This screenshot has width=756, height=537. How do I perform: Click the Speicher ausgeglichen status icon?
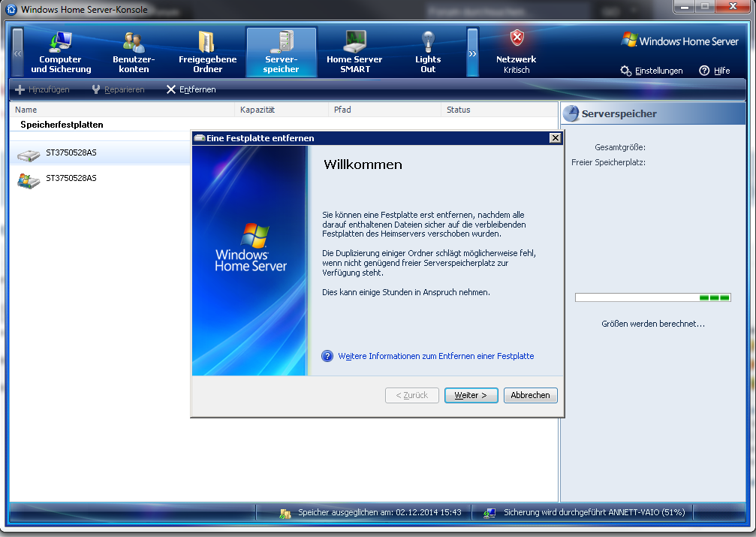coord(285,514)
